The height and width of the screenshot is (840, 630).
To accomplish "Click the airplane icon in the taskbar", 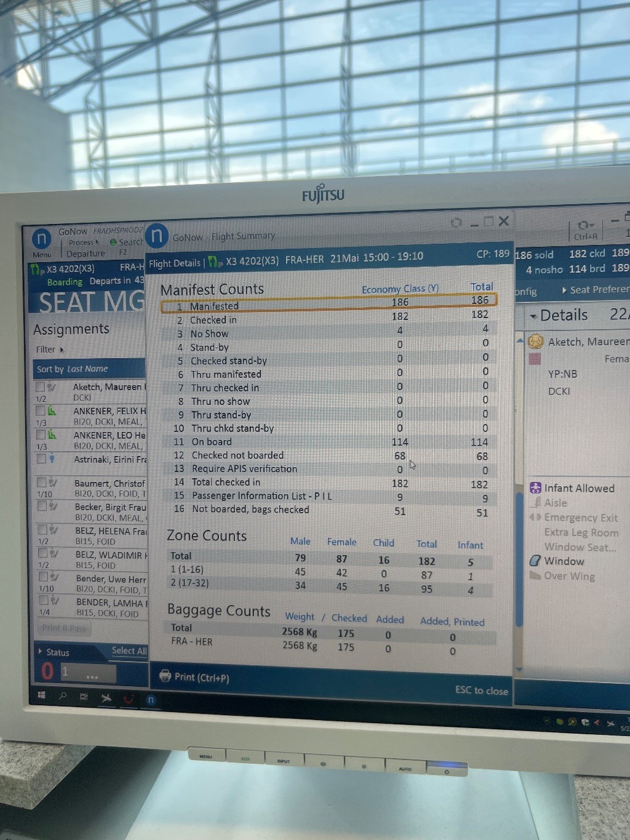I will (x=106, y=698).
